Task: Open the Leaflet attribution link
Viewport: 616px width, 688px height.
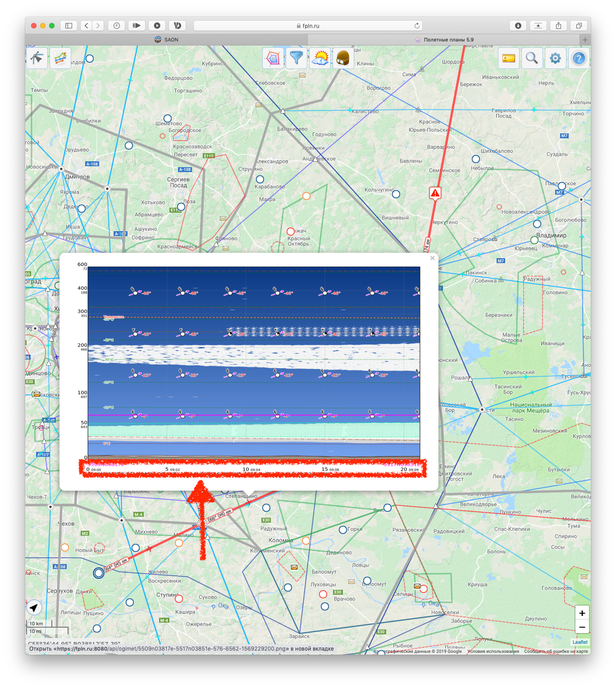Action: [x=580, y=642]
